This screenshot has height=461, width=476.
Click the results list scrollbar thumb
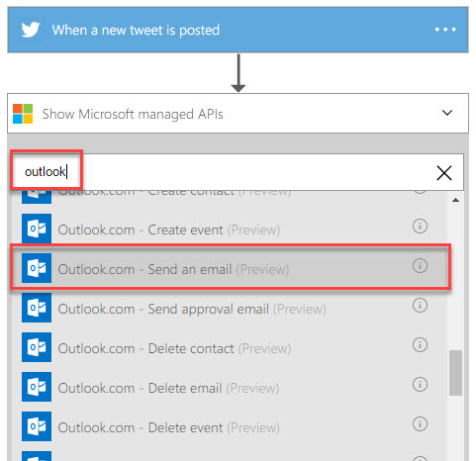[x=455, y=373]
